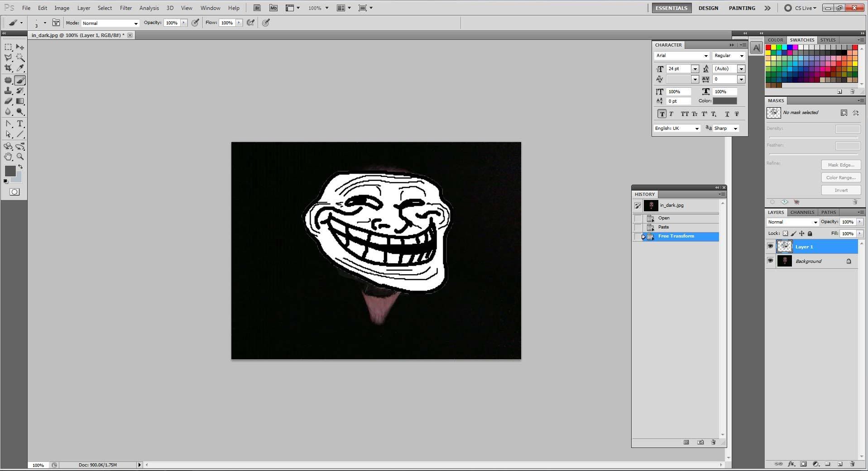
Task: Add a layer mask in Layers panel
Action: (x=803, y=464)
